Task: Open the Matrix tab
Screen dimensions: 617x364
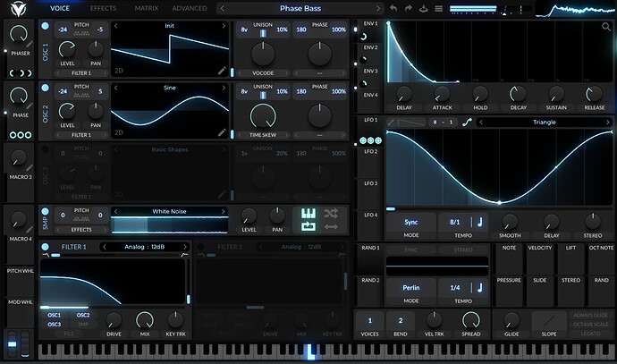Action: tap(146, 8)
